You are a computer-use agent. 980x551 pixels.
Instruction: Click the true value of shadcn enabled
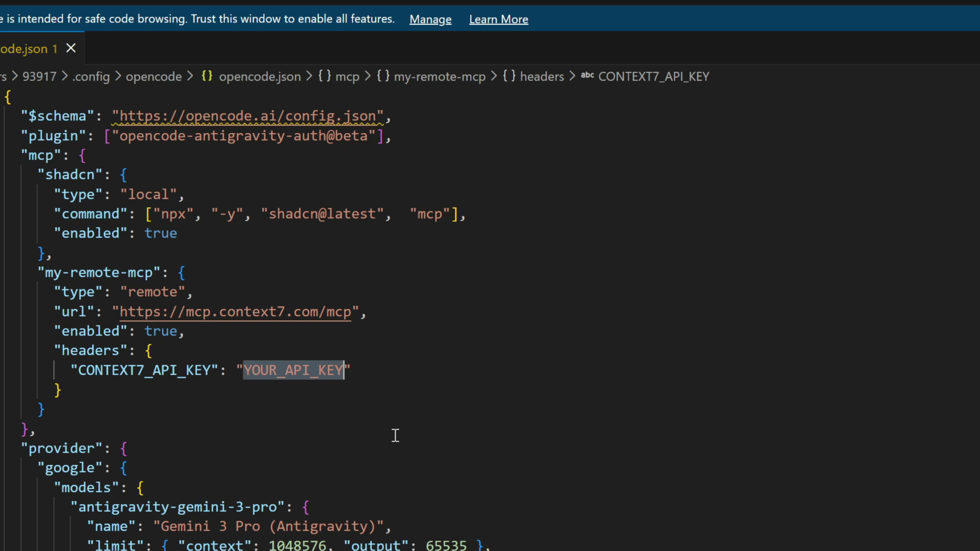161,233
